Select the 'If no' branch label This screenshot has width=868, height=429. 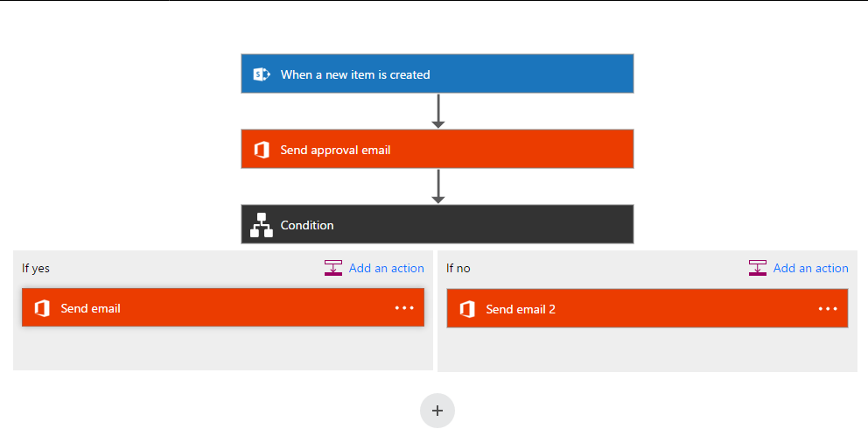tap(458, 269)
